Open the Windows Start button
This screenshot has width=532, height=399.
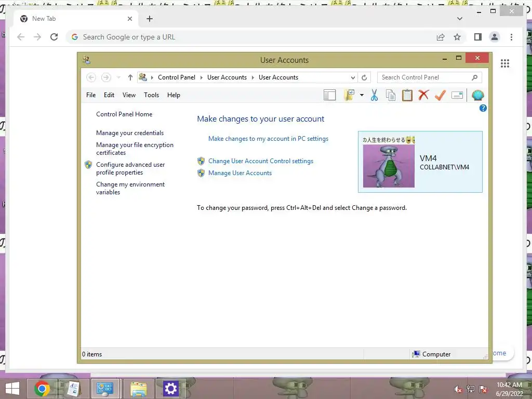(x=12, y=389)
